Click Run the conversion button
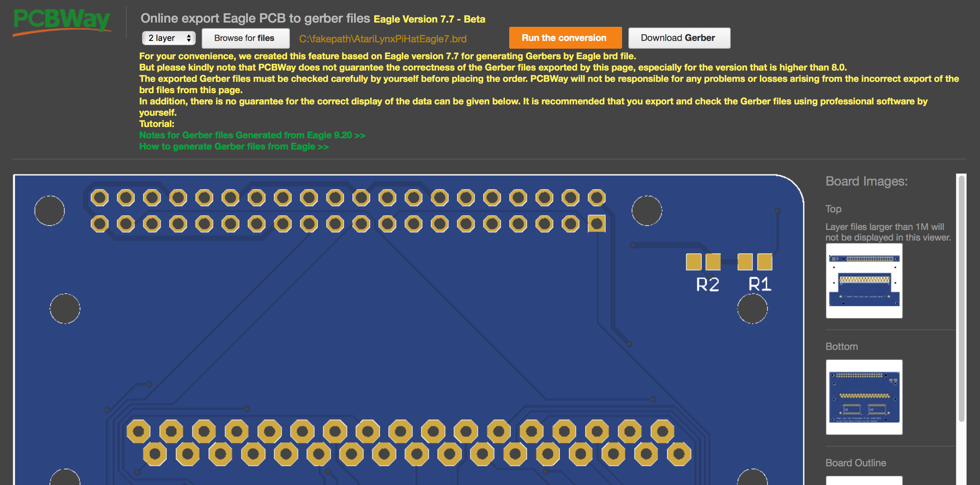Screen dimensions: 980x485 [x=565, y=38]
